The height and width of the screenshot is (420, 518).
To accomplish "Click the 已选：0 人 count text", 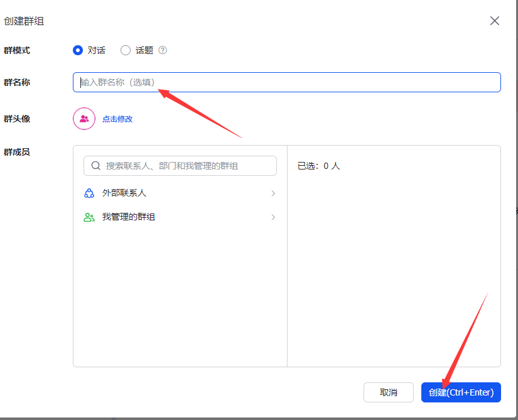I will [318, 166].
